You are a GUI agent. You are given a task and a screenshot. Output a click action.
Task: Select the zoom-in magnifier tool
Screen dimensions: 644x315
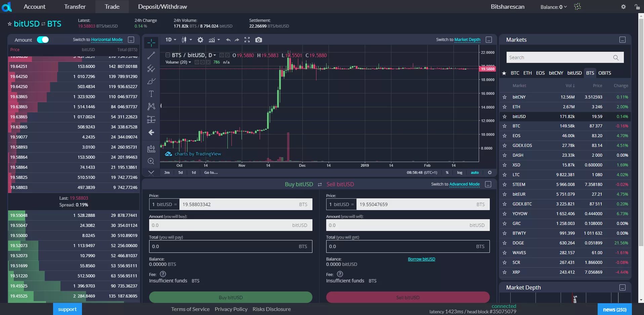click(x=151, y=161)
